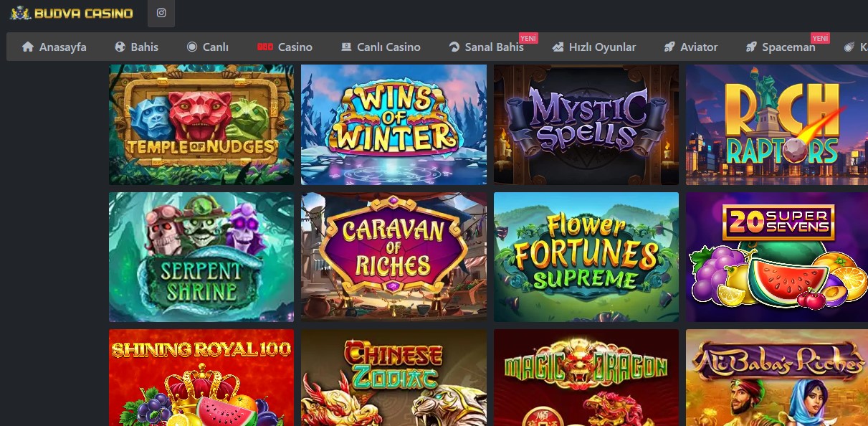Open Hızlı Oyunlar menu item
This screenshot has height=426, width=868.
pos(594,47)
